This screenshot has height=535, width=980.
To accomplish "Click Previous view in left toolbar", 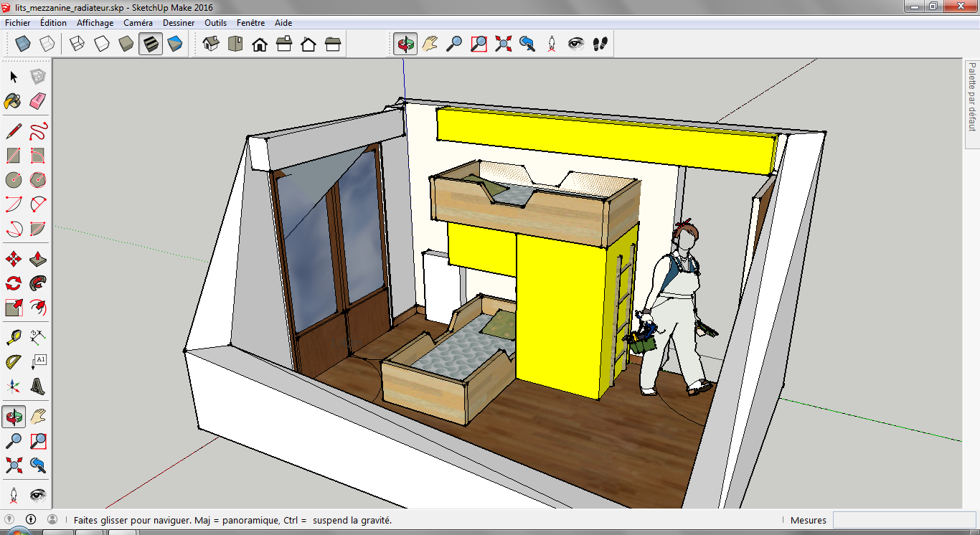I will tap(38, 465).
